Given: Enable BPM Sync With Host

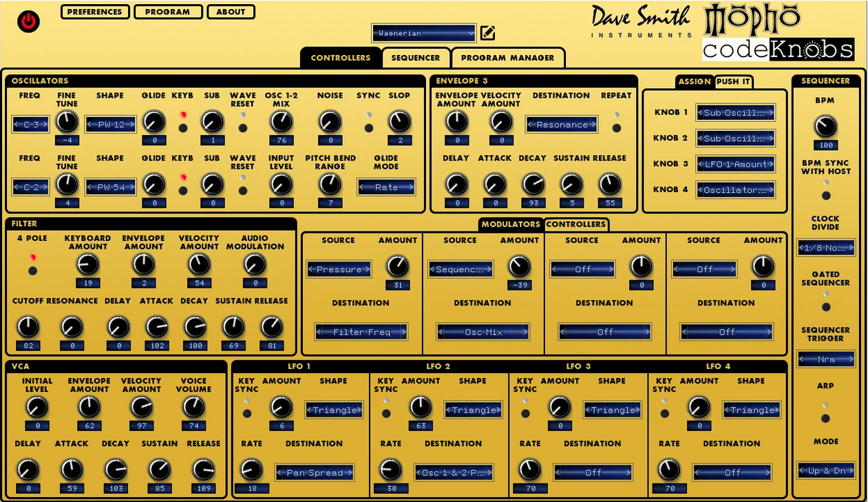Looking at the screenshot, I should pos(826,195).
